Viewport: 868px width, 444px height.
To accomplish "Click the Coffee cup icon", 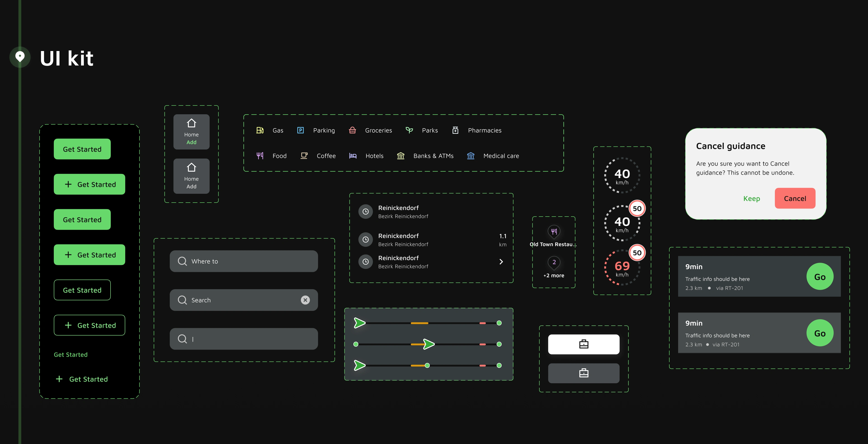I will tap(304, 156).
